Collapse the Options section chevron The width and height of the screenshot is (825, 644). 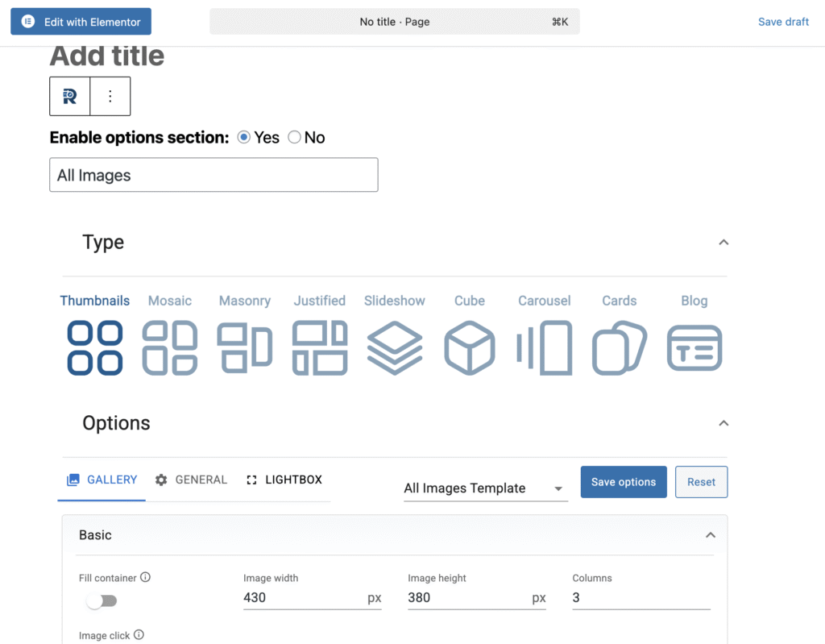(x=723, y=423)
